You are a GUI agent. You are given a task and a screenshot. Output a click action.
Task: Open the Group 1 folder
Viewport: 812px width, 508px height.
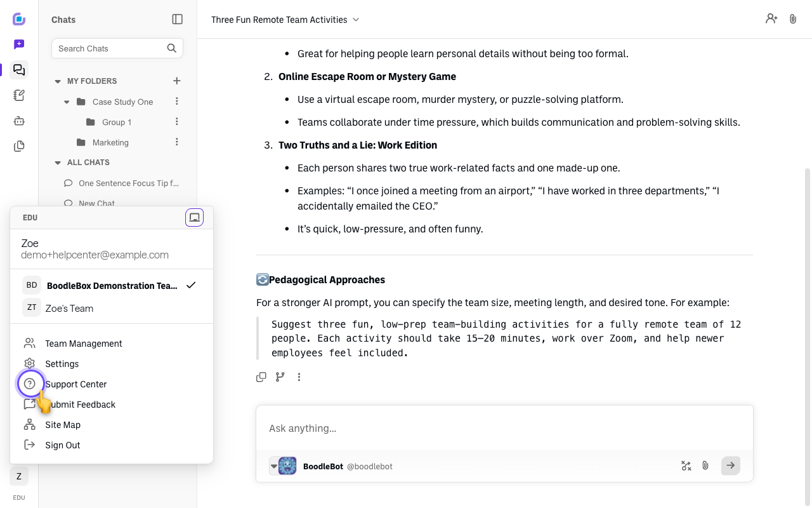(117, 122)
